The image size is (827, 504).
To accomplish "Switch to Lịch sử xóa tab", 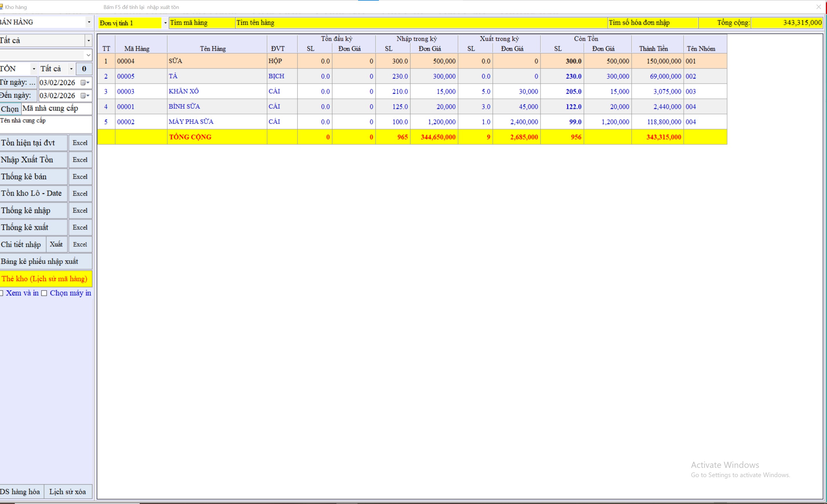I will (67, 492).
